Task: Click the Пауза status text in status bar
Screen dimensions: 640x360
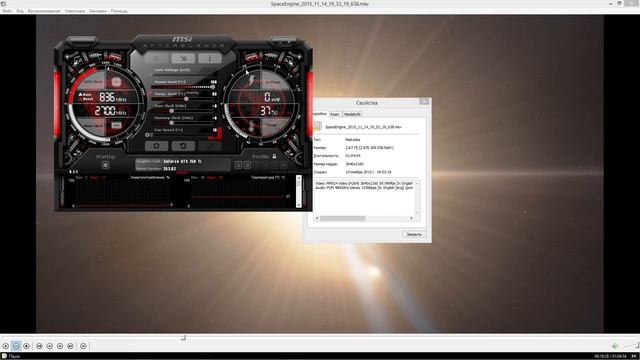Action: [x=14, y=356]
